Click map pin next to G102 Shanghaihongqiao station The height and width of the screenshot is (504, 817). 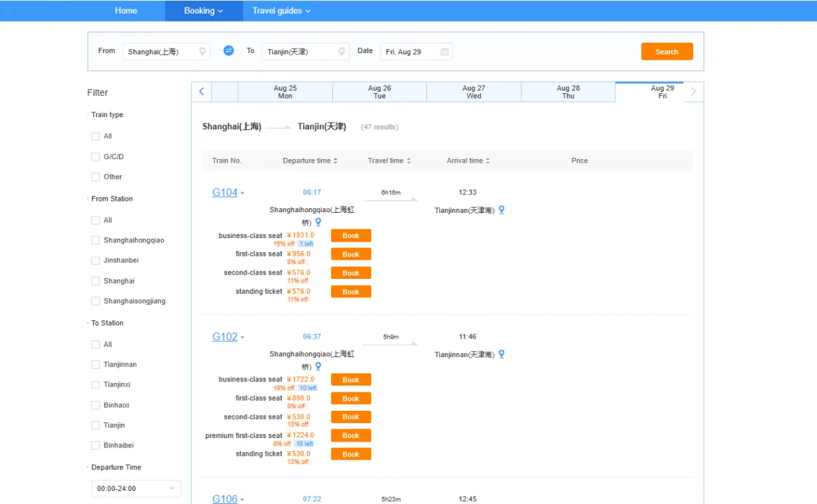pos(318,367)
